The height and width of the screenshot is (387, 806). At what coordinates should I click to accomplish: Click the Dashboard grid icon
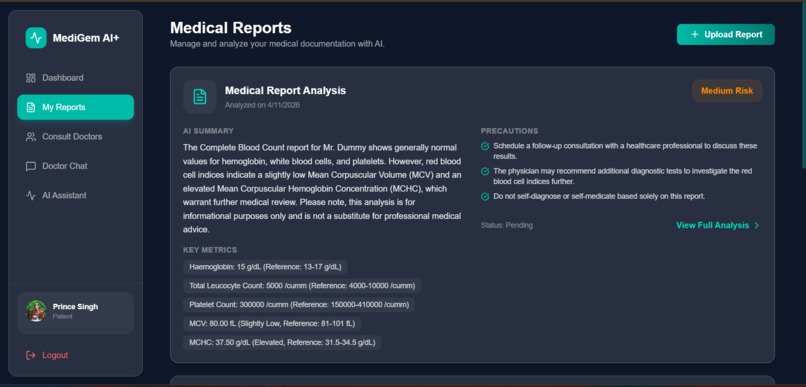(x=30, y=78)
